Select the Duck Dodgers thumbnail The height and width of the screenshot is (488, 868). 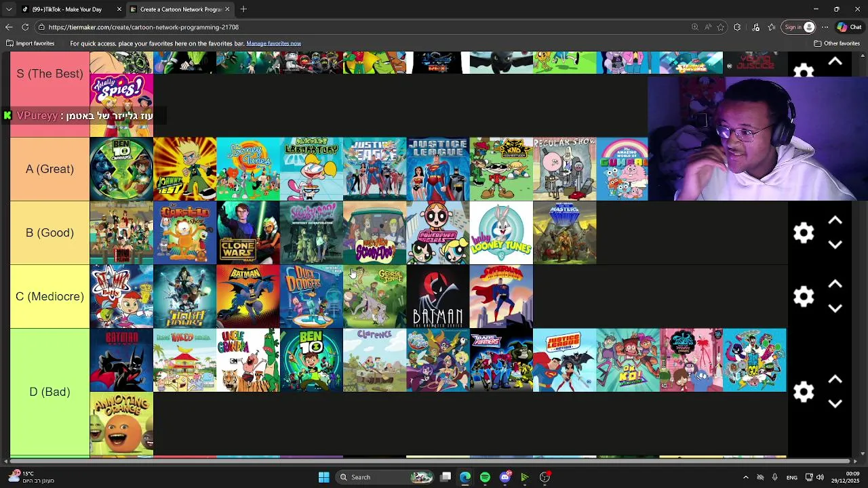[311, 297]
